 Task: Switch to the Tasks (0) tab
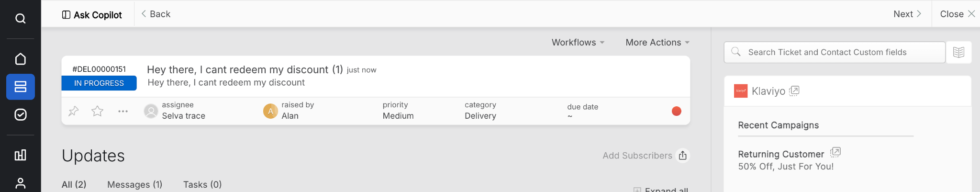[x=202, y=184]
